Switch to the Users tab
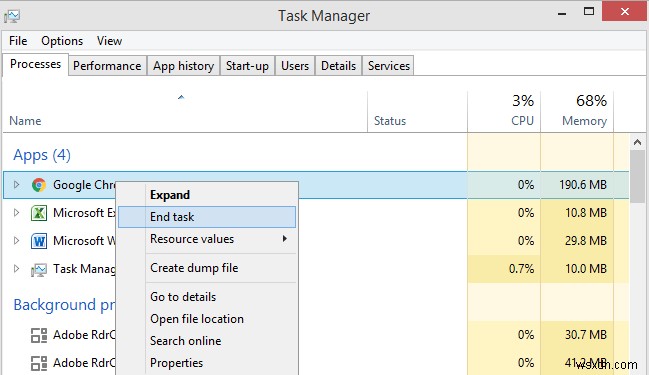Viewport: 649px width, 375px height. [x=295, y=66]
